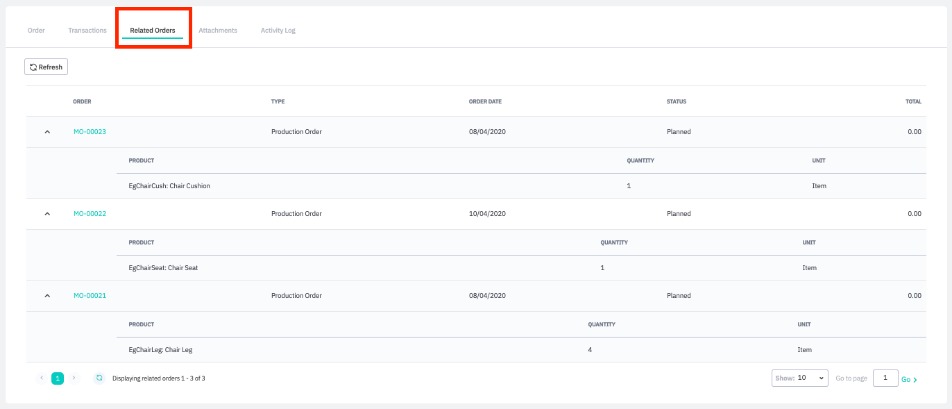
Task: Open order MO-00023 link
Action: pyautogui.click(x=90, y=132)
